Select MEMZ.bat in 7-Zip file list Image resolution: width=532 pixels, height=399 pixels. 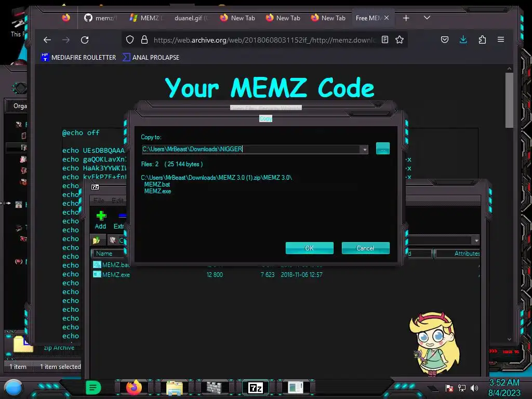[115, 265]
